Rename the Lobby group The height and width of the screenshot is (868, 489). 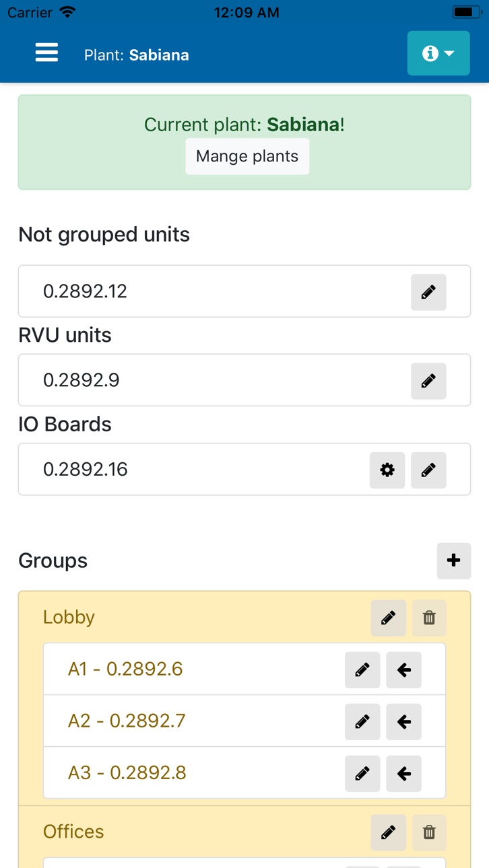pyautogui.click(x=389, y=618)
